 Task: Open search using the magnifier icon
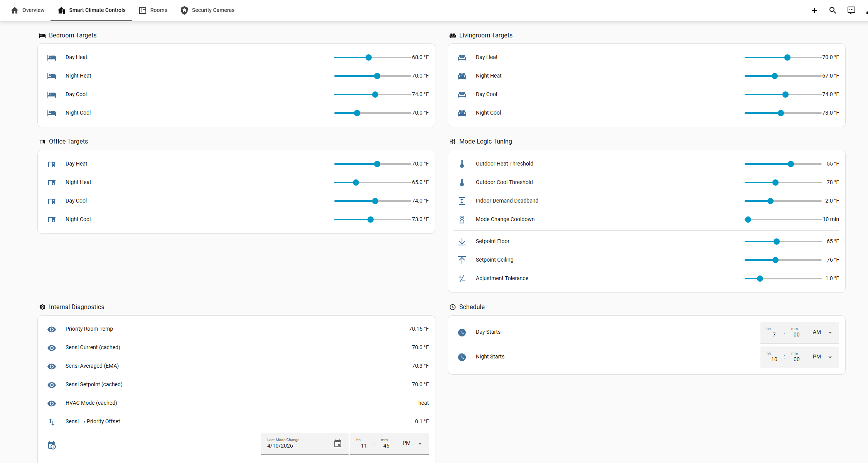(833, 10)
